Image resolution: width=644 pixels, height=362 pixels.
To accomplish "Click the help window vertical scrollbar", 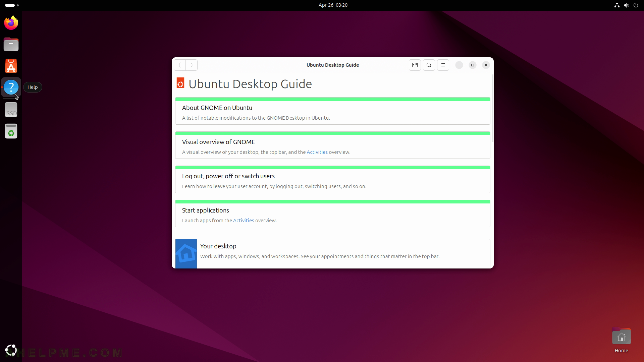I will coord(493,108).
